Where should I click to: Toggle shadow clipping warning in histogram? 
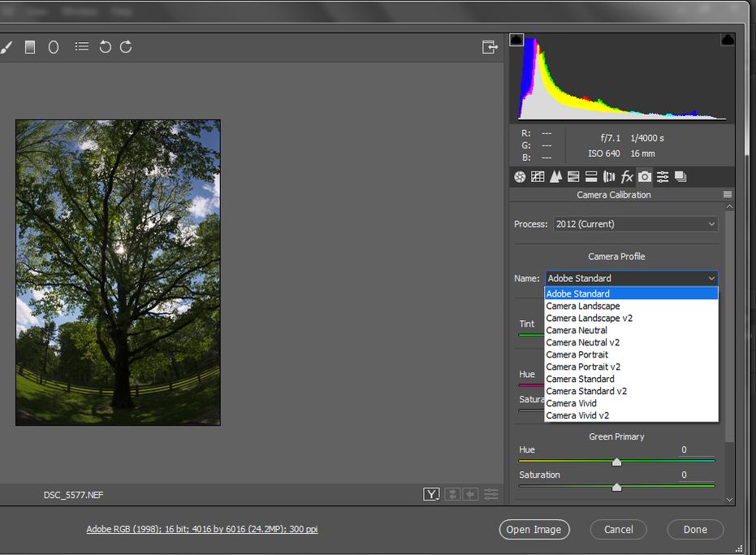click(x=516, y=40)
